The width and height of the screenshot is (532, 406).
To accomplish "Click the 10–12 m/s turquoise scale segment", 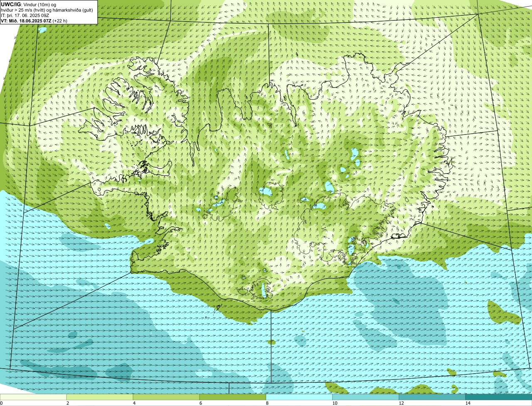I will 366,397.
